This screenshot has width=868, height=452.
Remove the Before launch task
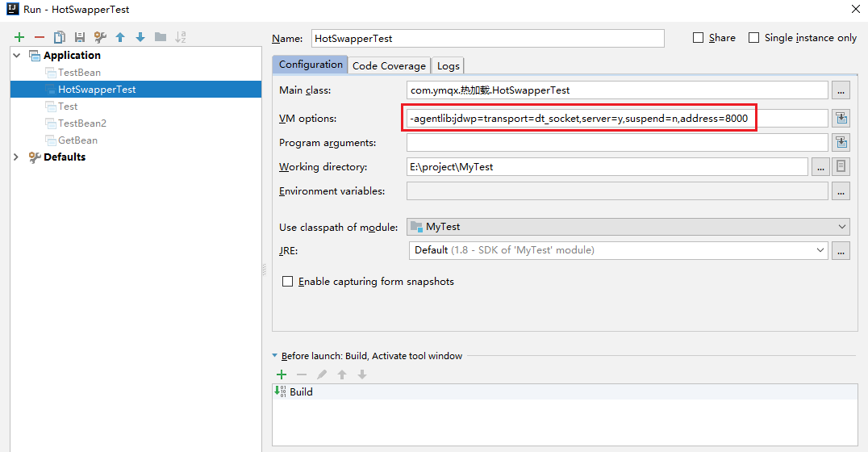[302, 375]
